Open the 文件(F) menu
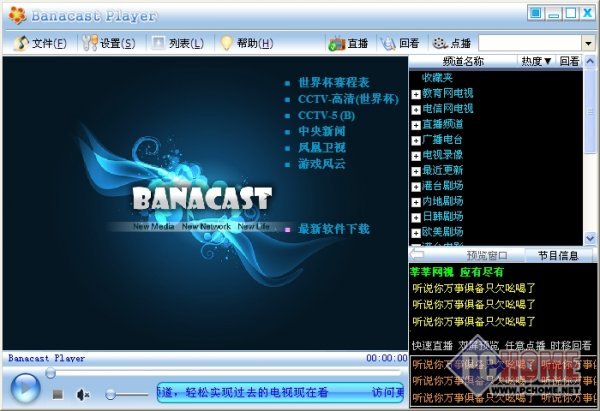The height and width of the screenshot is (411, 600). 41,43
